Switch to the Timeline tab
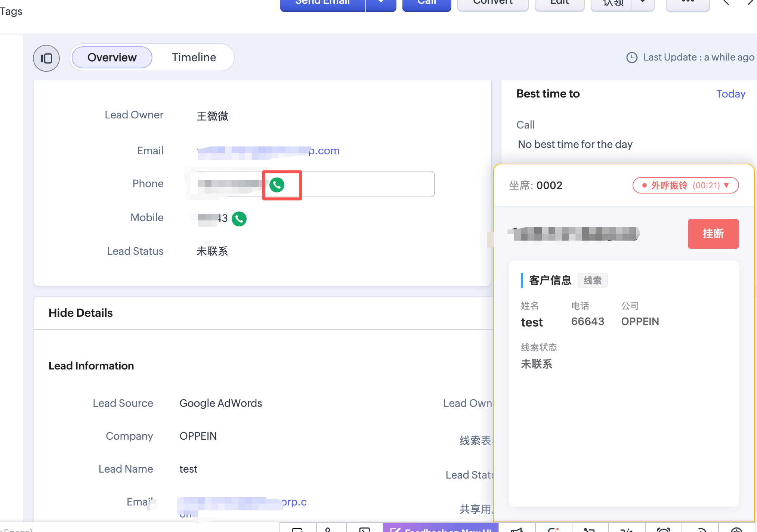The width and height of the screenshot is (757, 532). 194,58
